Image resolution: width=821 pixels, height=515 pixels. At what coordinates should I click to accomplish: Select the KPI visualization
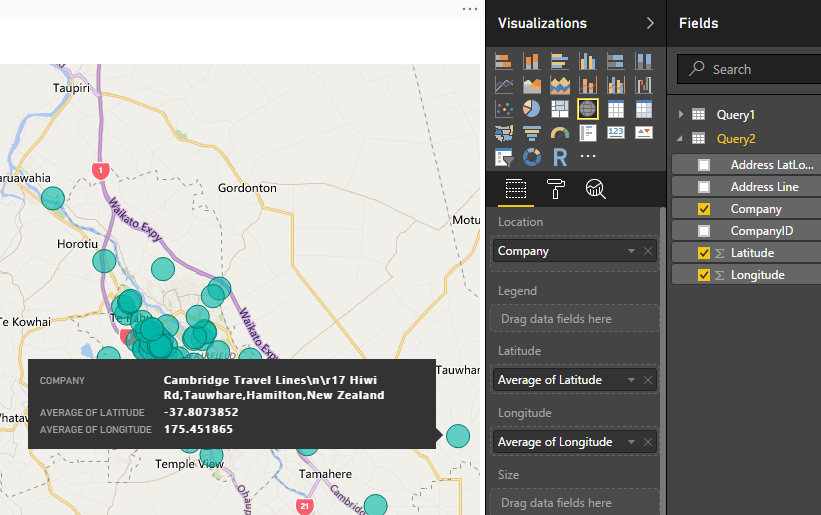click(644, 133)
